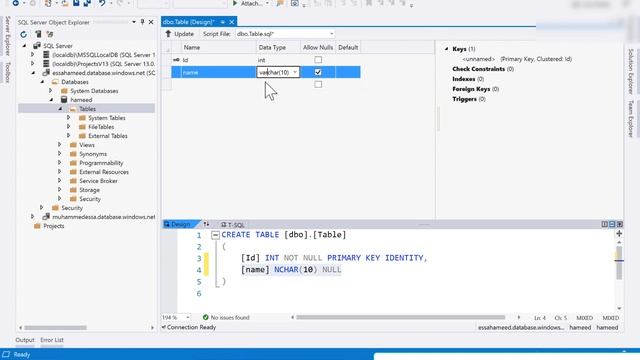
Task: Collapse the hameed database node
Action: 51,100
